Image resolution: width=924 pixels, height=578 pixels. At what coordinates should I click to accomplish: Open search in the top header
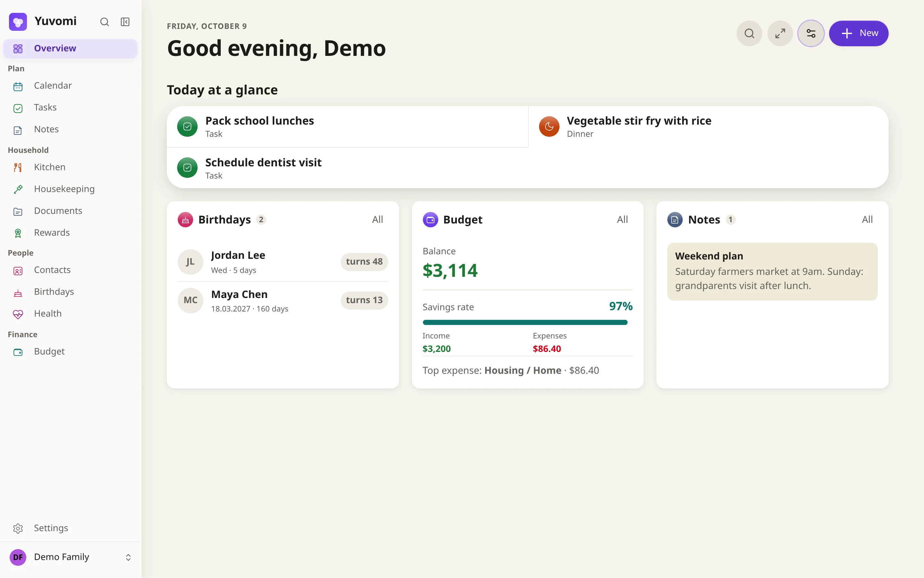tap(749, 33)
